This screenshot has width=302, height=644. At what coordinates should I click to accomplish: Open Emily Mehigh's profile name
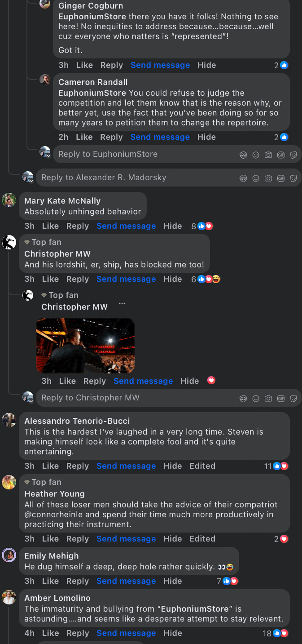coord(51,556)
